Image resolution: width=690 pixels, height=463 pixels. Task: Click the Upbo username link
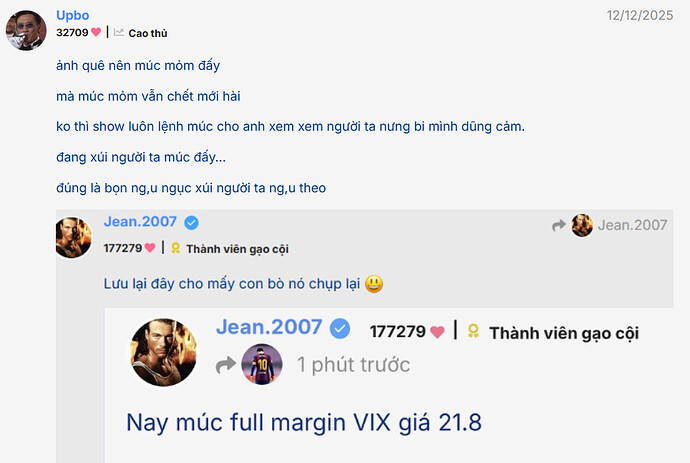pyautogui.click(x=73, y=15)
